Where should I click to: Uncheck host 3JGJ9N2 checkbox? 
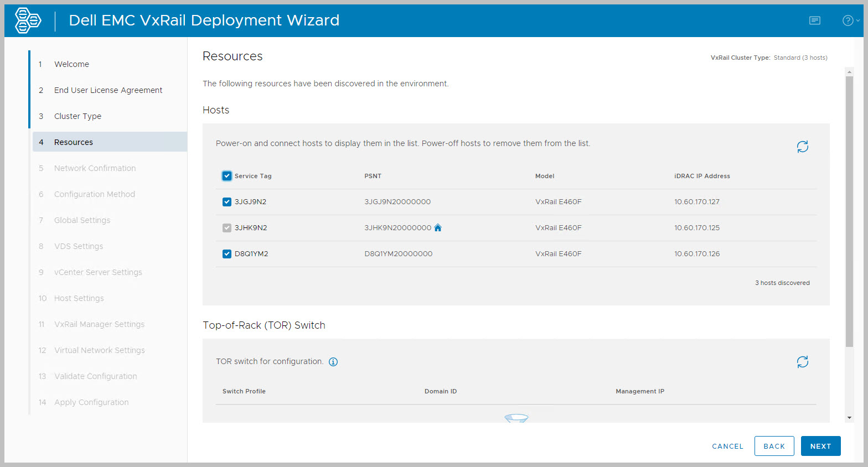[x=227, y=202]
